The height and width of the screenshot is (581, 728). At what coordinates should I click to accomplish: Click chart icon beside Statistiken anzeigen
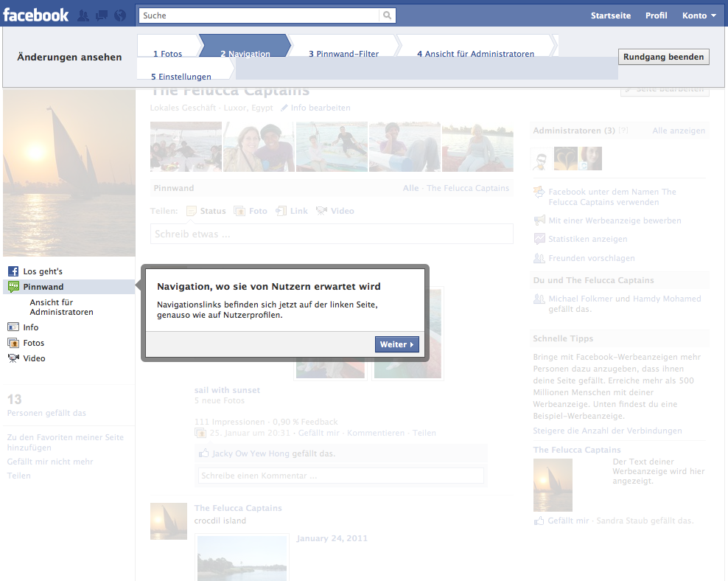(x=539, y=239)
